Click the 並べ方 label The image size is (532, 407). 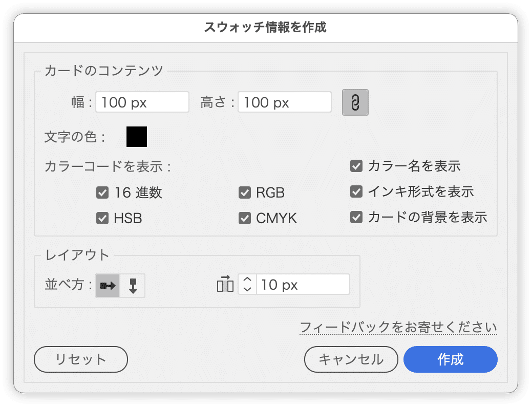[x=68, y=285]
